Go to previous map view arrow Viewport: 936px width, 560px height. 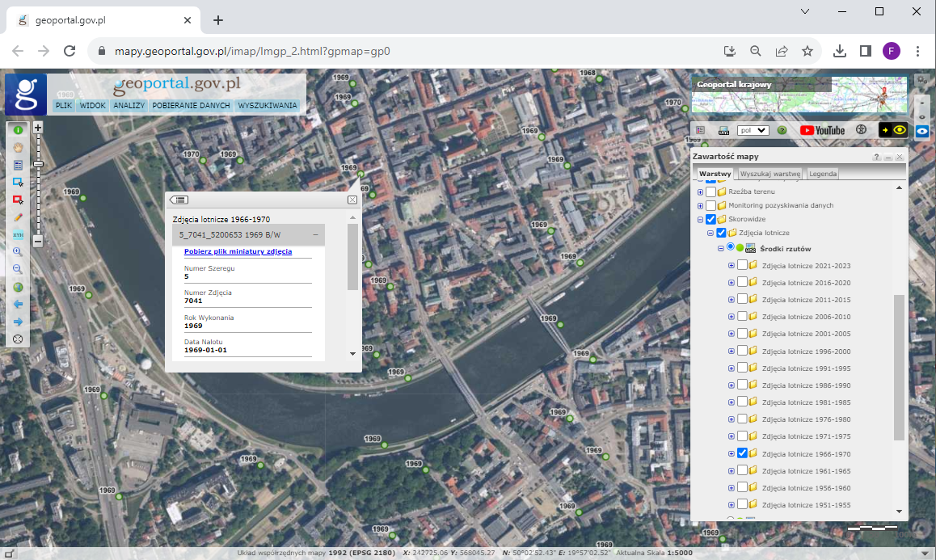click(x=18, y=305)
